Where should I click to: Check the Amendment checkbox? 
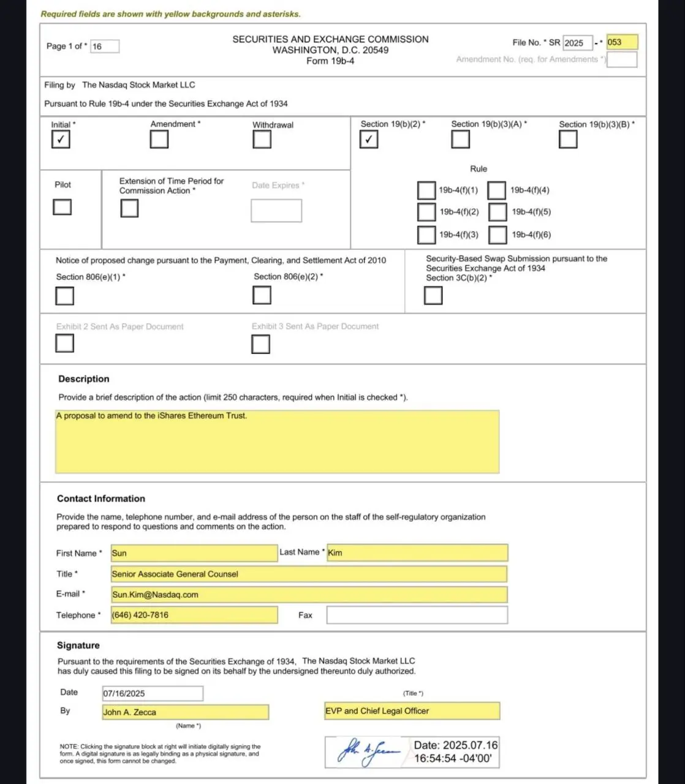tap(159, 139)
